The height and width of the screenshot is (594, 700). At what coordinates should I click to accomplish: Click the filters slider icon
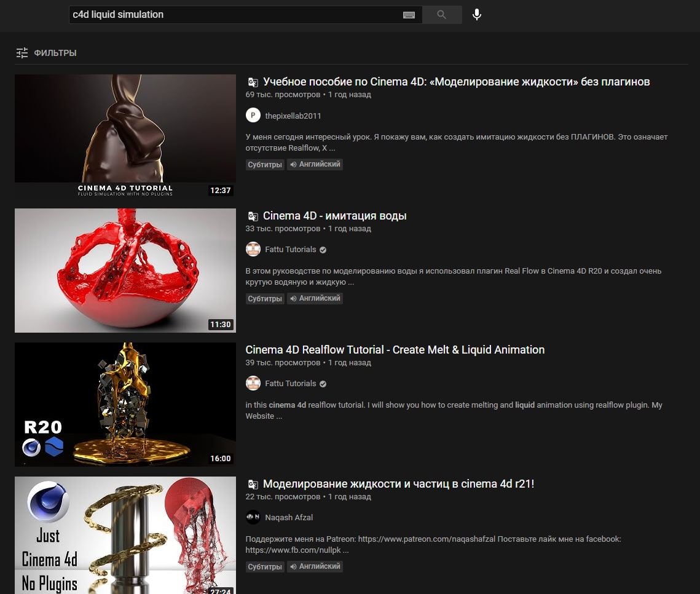point(22,53)
